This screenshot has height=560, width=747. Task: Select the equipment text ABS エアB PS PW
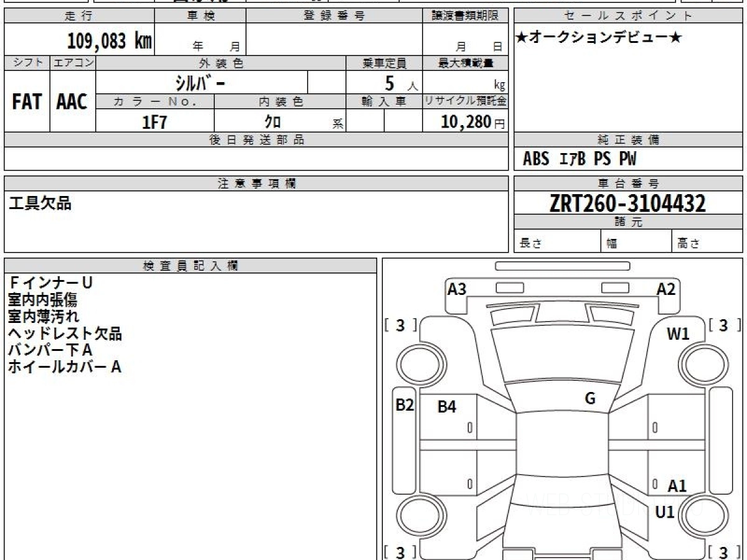click(x=580, y=159)
